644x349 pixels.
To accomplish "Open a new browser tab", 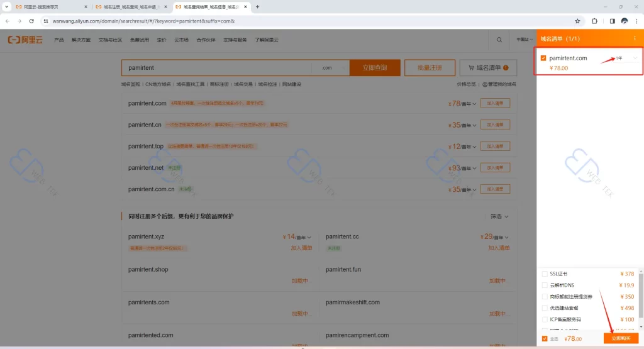I will [x=257, y=6].
